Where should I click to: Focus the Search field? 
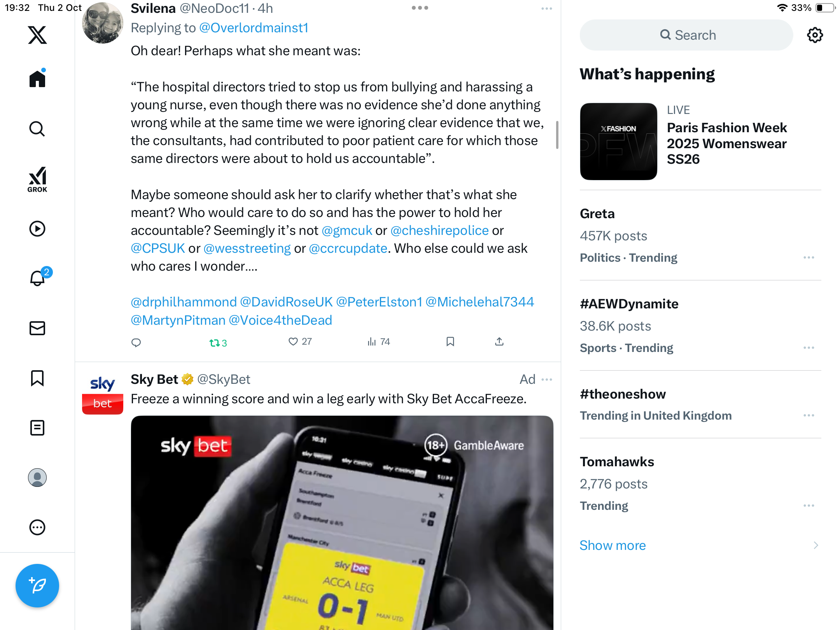[686, 35]
